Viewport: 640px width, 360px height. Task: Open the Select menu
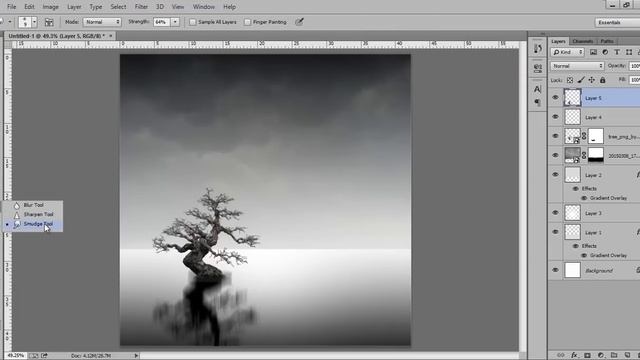click(x=118, y=7)
